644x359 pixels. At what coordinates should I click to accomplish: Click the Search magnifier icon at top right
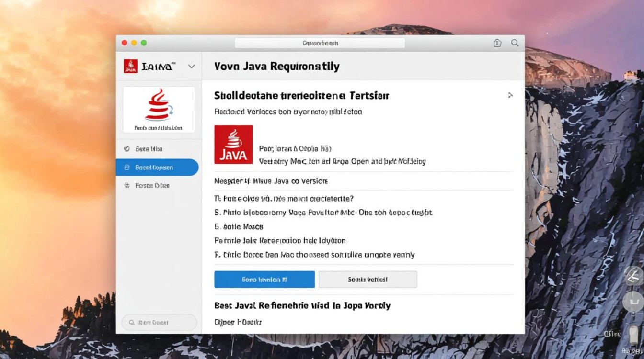[515, 43]
